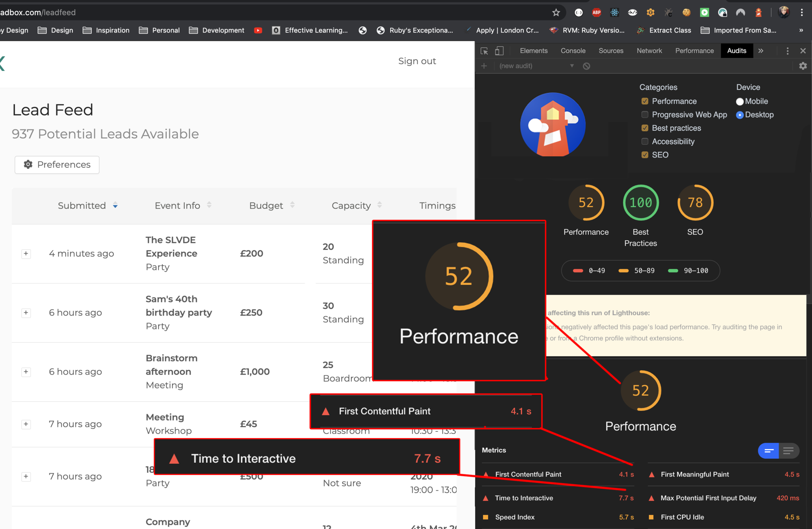Click the Preferences button
The height and width of the screenshot is (529, 812).
(x=57, y=165)
